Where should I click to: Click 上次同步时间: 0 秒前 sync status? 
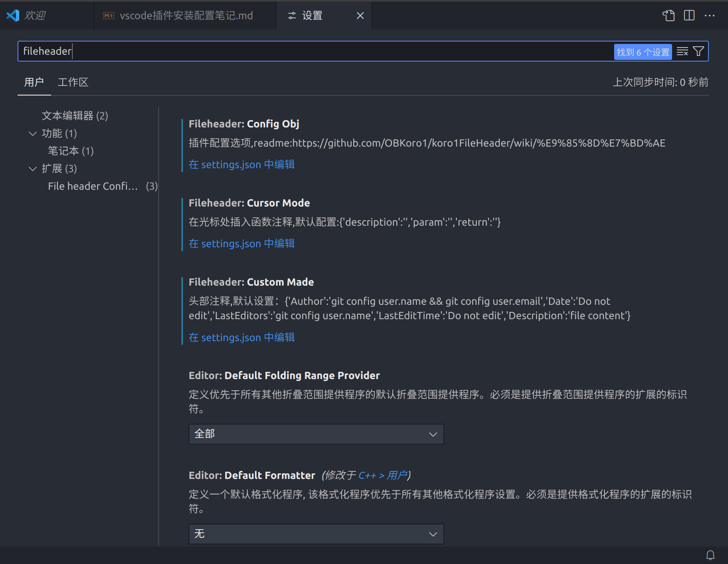pyautogui.click(x=660, y=82)
